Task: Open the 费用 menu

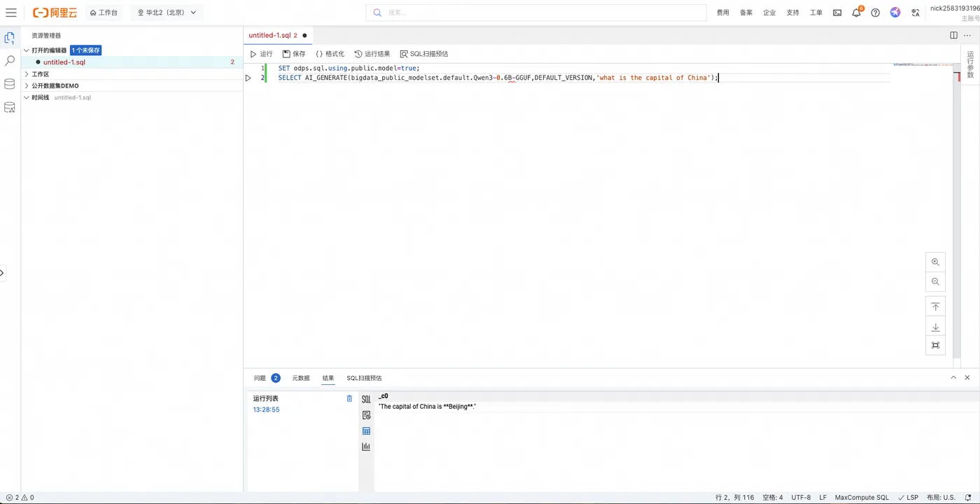Action: pos(723,13)
